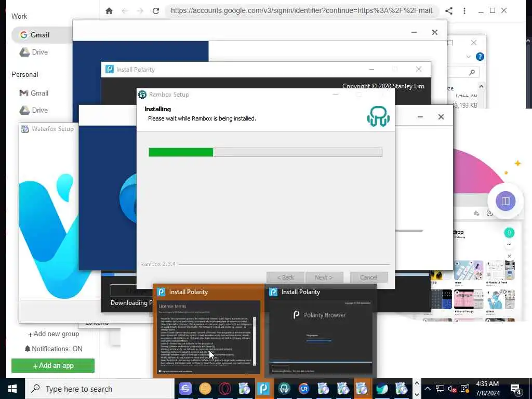This screenshot has width=532, height=399.
Task: Click the Work group heading
Action: (x=19, y=16)
